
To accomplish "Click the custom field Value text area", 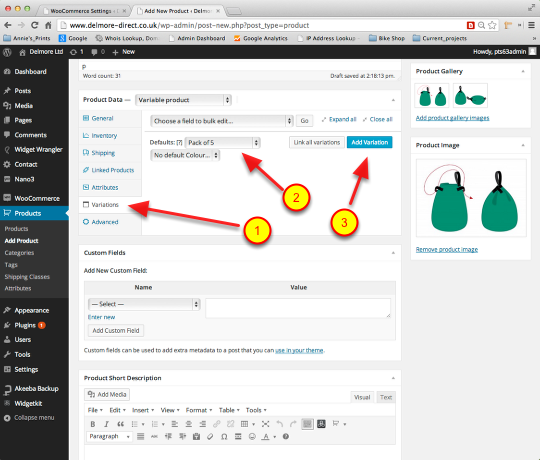I will 298,308.
